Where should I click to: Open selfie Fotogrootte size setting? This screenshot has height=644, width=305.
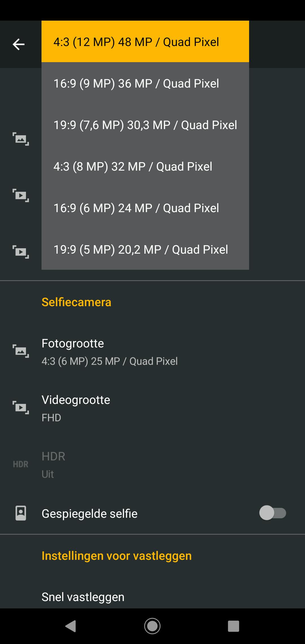pyautogui.click(x=152, y=352)
